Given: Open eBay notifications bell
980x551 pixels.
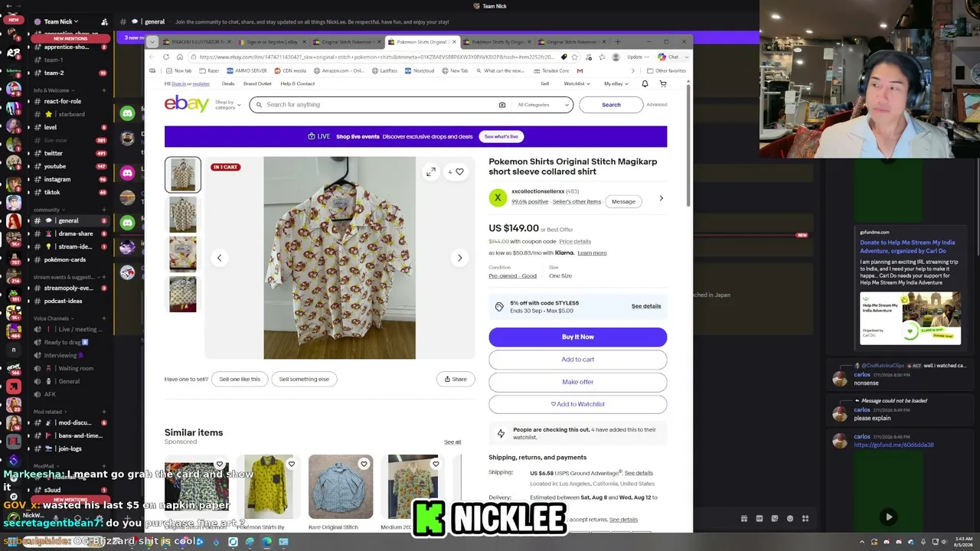Looking at the screenshot, I should [x=645, y=83].
